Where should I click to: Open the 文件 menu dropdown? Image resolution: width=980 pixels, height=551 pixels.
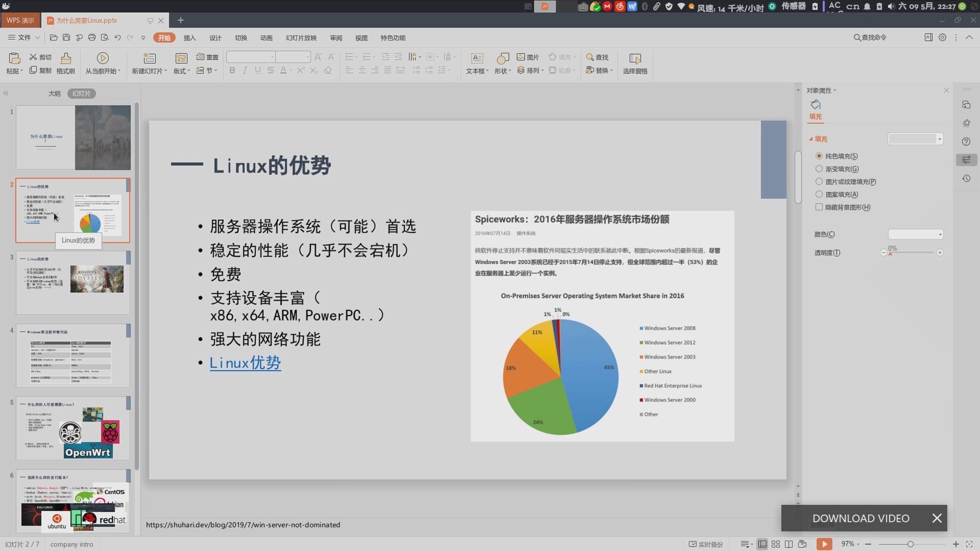[24, 38]
